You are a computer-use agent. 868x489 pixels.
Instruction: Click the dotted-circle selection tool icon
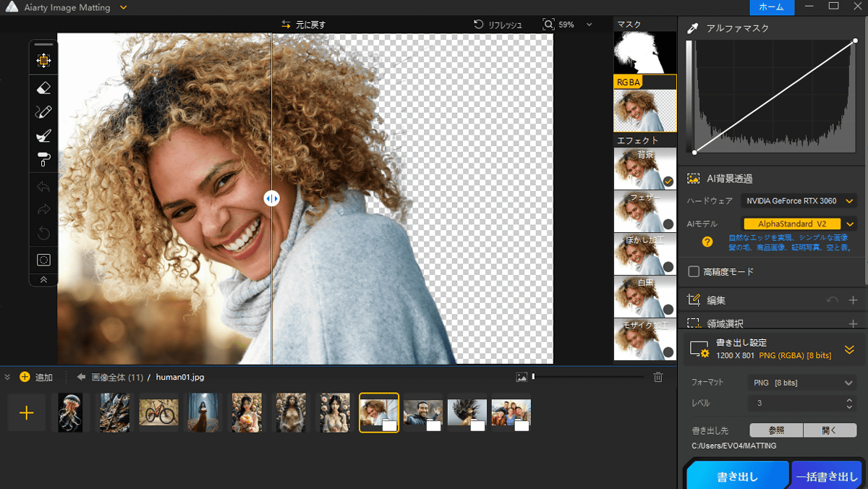(x=43, y=259)
